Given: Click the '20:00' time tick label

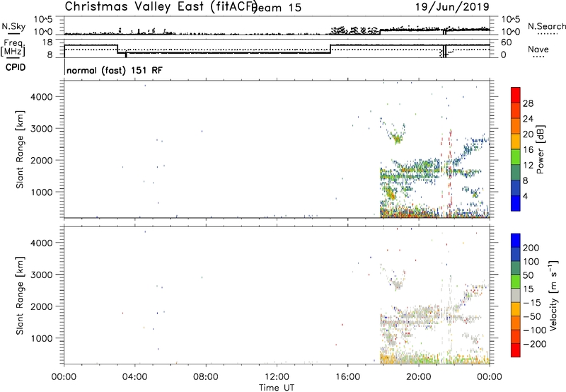Looking at the screenshot, I should point(419,377).
